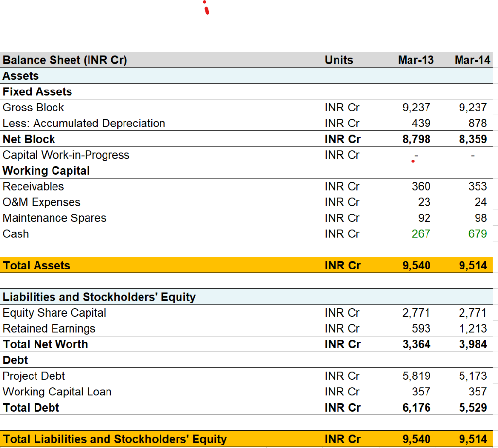The image size is (498, 448).
Task: Click the Working Capital section header
Action: (46, 171)
